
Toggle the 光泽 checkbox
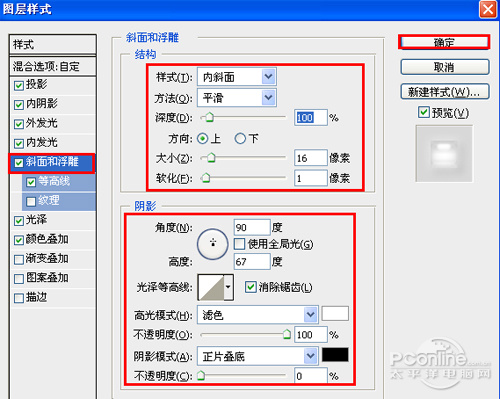18,221
